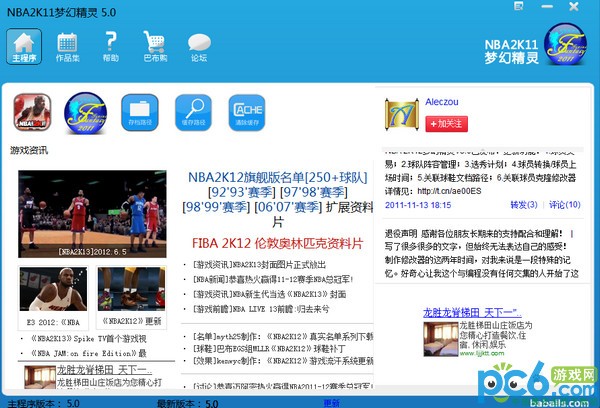Open news NBA新生代当选《NBA2K13》封面

click(x=269, y=294)
